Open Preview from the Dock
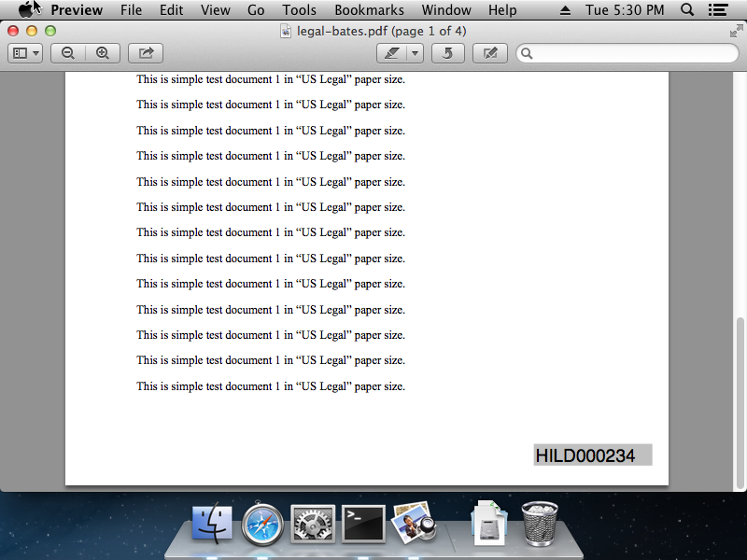 (414, 523)
